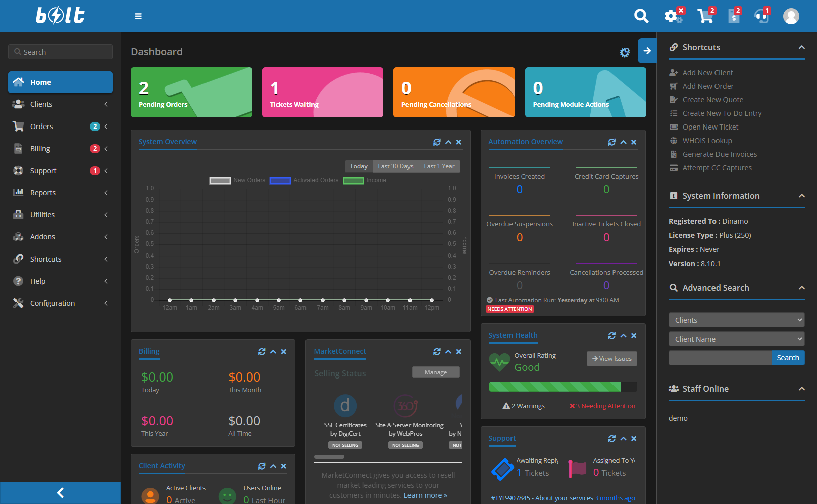Close the Billing widget

pos(284,352)
